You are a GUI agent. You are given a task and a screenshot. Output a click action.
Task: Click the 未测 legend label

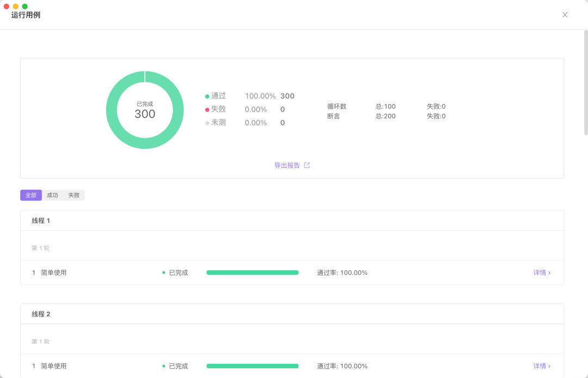218,123
